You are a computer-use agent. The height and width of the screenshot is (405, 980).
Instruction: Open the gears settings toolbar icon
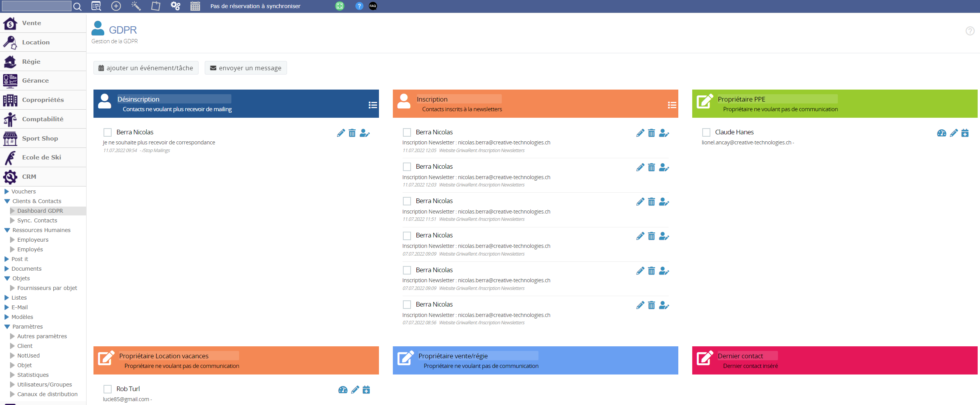point(175,6)
